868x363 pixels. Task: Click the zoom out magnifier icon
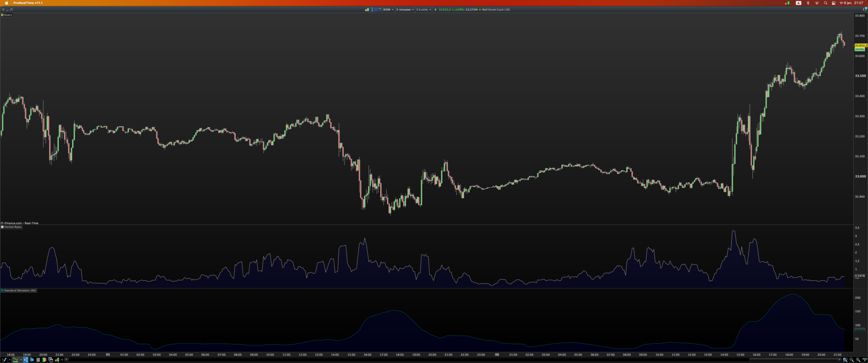[x=851, y=360]
